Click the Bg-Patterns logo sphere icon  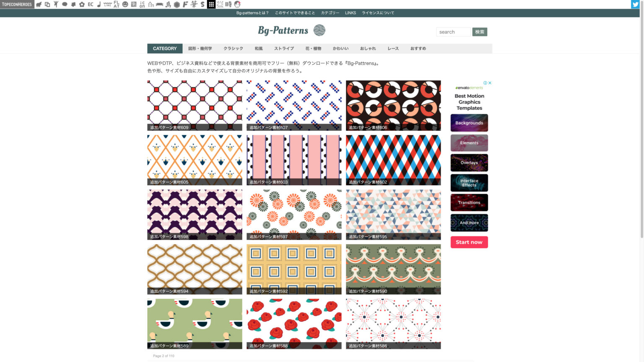(x=319, y=30)
